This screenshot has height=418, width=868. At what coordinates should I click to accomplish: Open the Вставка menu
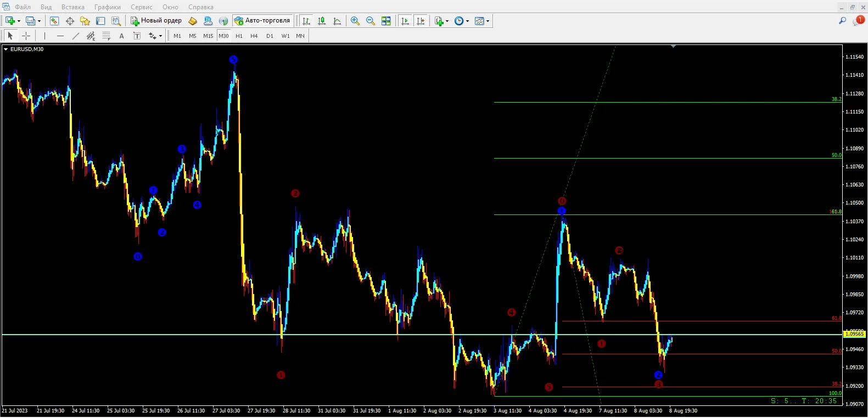tap(73, 7)
